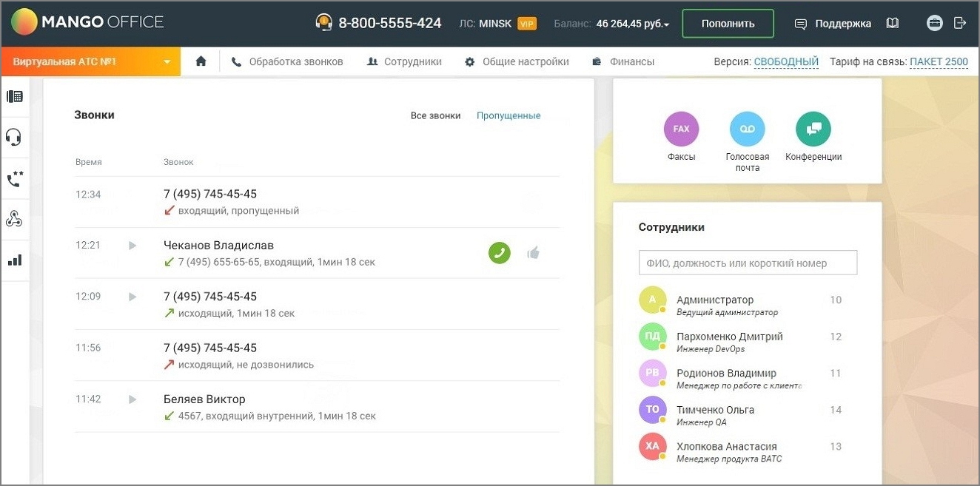This screenshot has height=486, width=980.
Task: Open the Обработка звонков menu
Action: [x=287, y=62]
